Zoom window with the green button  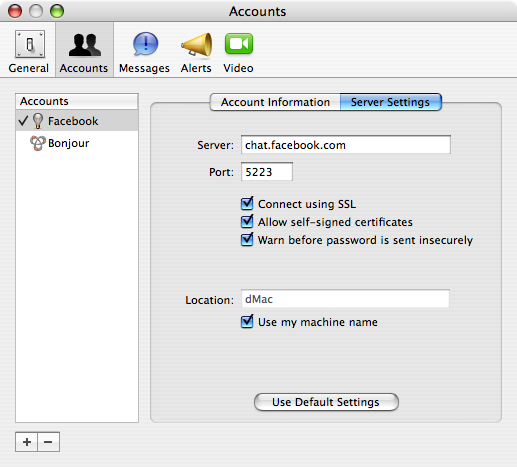pos(57,11)
